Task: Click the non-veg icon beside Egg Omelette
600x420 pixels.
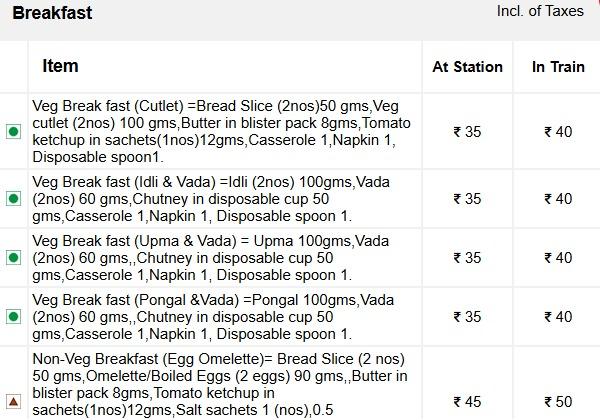Action: [x=13, y=401]
